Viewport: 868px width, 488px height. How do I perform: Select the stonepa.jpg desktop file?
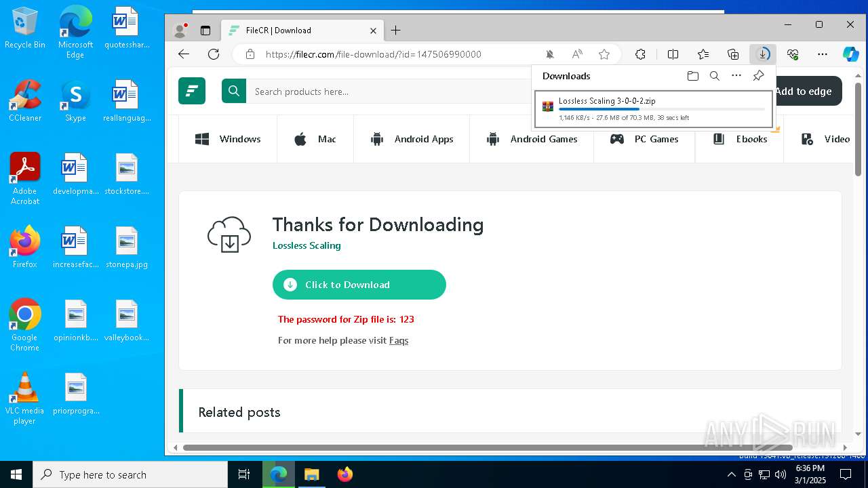127,247
